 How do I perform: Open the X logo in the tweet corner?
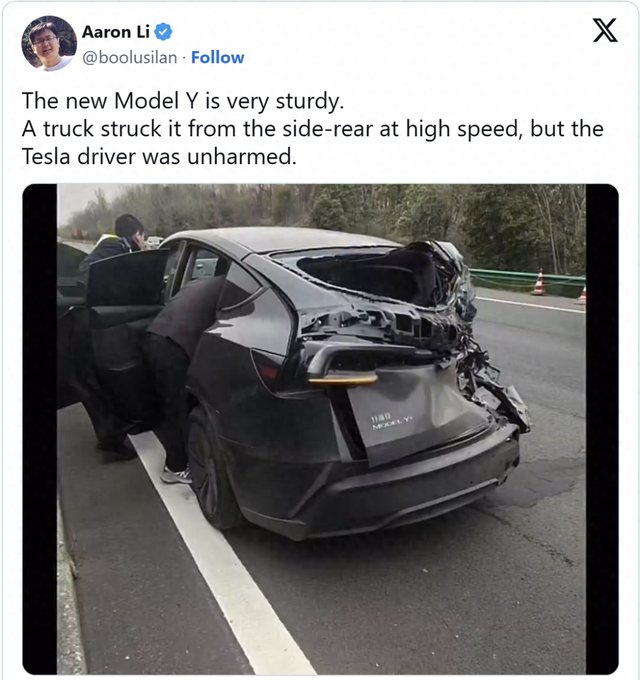coord(605,30)
